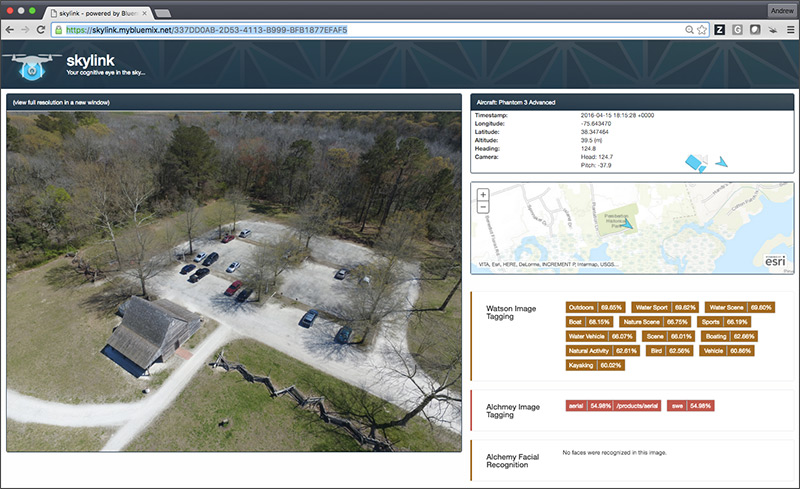Click the zoom magnifier icon in address bar
This screenshot has width=800, height=489.
pyautogui.click(x=689, y=30)
